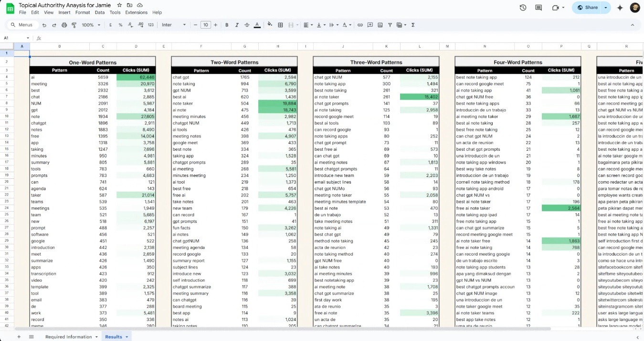Click the Four-Word Patterns heading
The image size is (644, 341).
tap(518, 62)
